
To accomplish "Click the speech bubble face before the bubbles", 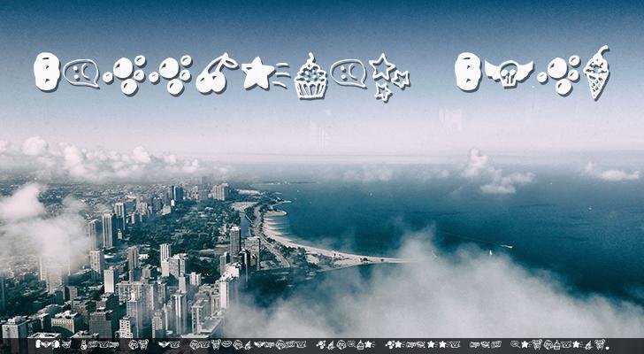I will click(80, 73).
